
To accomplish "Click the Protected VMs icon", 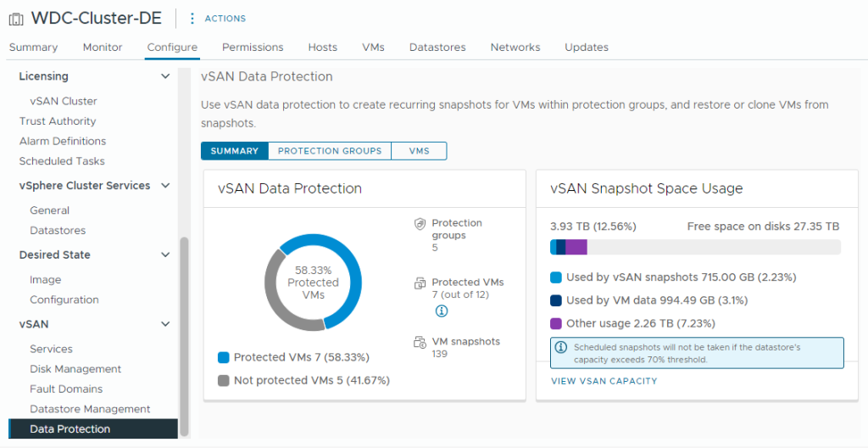I will [x=419, y=283].
